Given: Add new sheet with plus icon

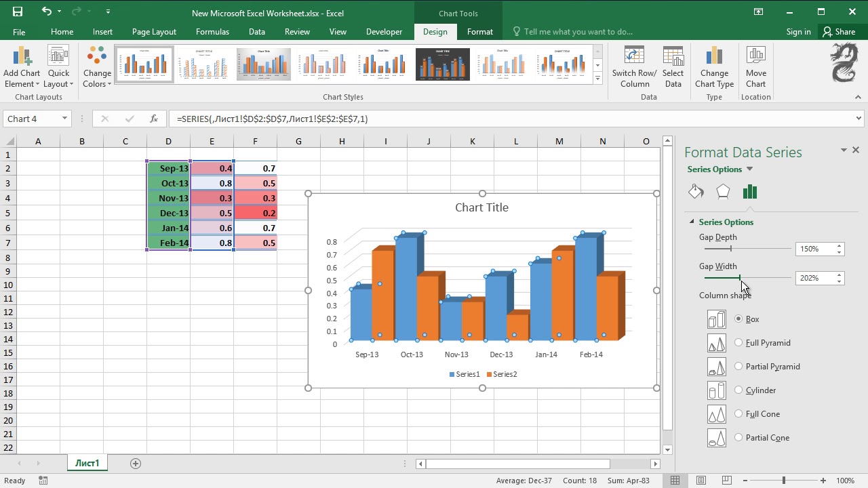Looking at the screenshot, I should [x=136, y=464].
